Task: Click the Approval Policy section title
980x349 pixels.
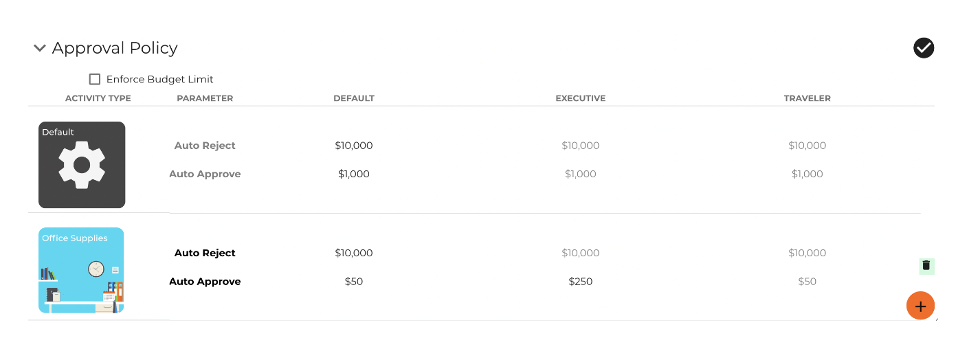Action: [x=115, y=48]
